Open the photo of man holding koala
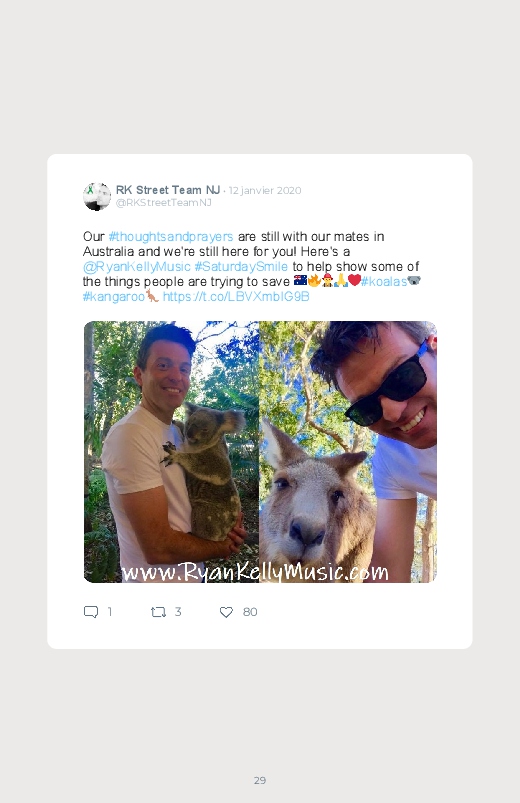The height and width of the screenshot is (803, 520). [x=171, y=452]
